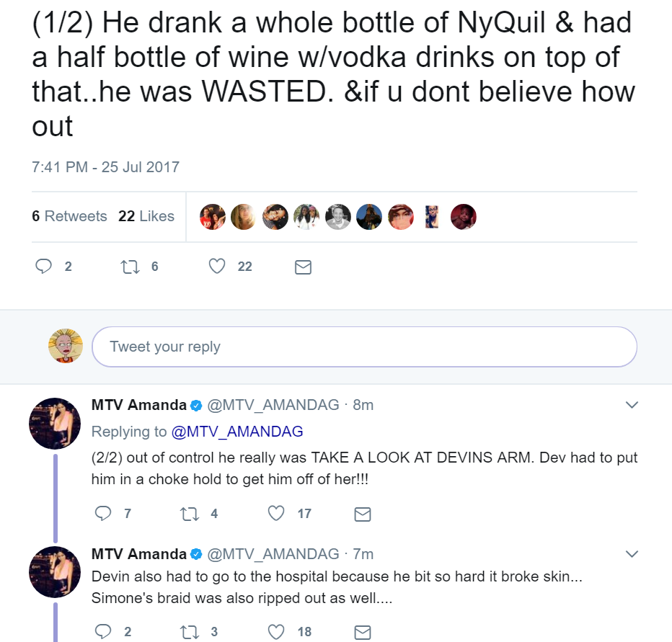Open the 6 Retweets list
The width and height of the screenshot is (672, 642).
pos(69,216)
